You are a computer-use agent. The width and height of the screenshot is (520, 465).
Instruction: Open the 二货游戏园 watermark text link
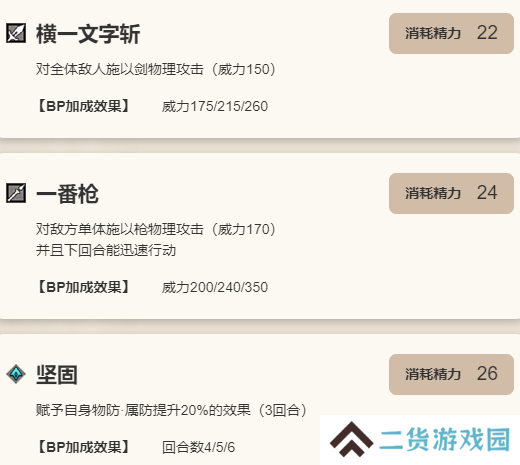445,439
